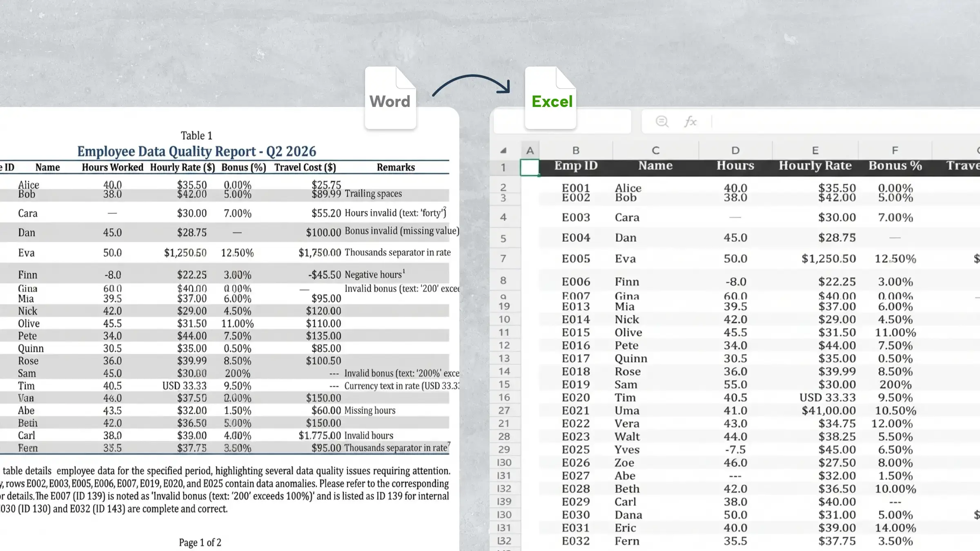The image size is (980, 551).
Task: Click the 'Hours' header cell in Excel
Action: pyautogui.click(x=735, y=166)
